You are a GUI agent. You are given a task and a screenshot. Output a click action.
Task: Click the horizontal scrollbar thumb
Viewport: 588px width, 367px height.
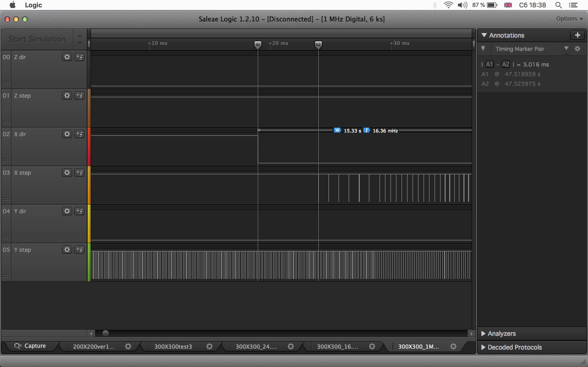[105, 334]
